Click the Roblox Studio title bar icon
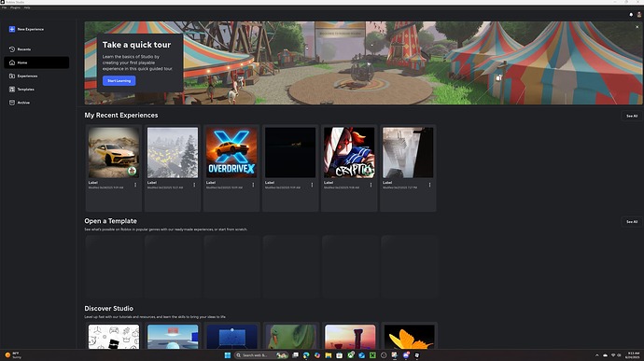This screenshot has width=644, height=361. (3, 2)
